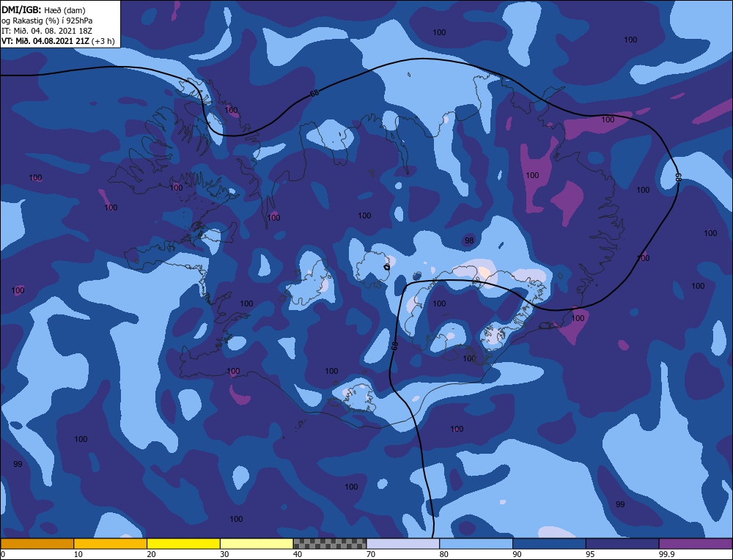Click the "IT: Mið. 04. 08. 2021 18Z" line
This screenshot has height=560, width=733.
pyautogui.click(x=47, y=31)
